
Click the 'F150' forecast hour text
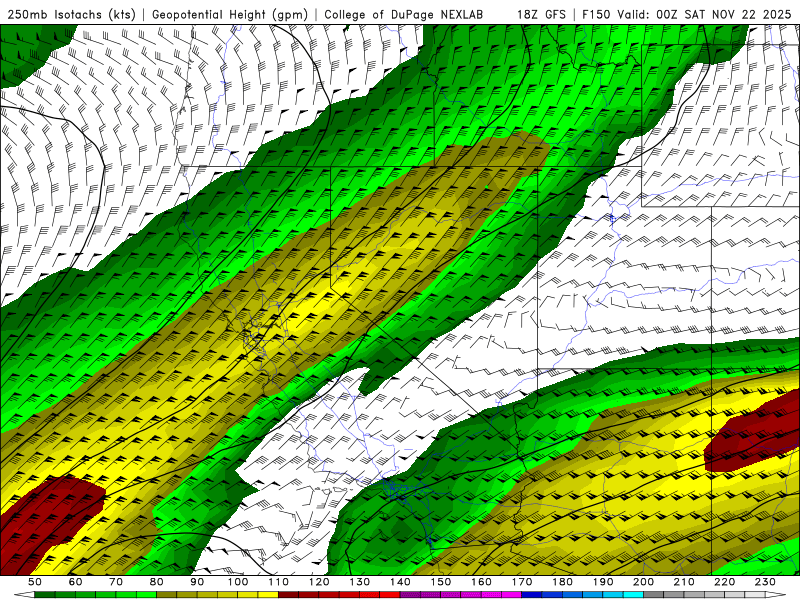[596, 14]
